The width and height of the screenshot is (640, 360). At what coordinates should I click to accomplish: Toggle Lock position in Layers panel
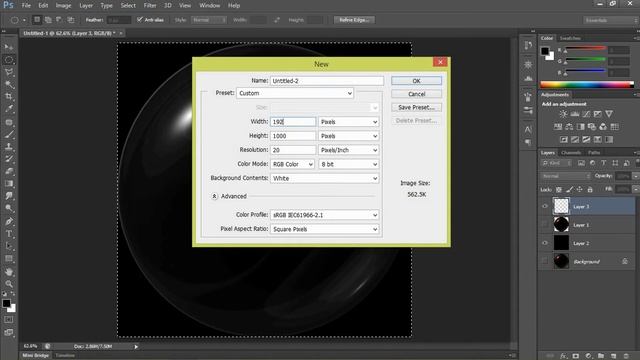click(x=580, y=189)
